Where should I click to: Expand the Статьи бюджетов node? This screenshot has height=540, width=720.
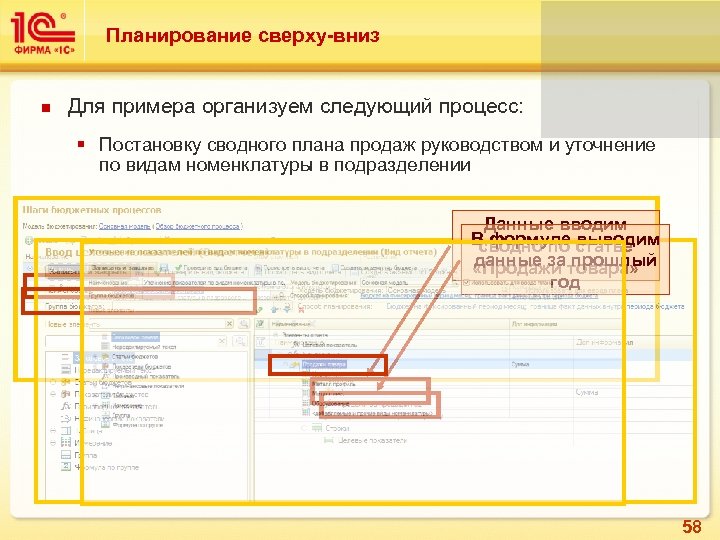(x=95, y=357)
